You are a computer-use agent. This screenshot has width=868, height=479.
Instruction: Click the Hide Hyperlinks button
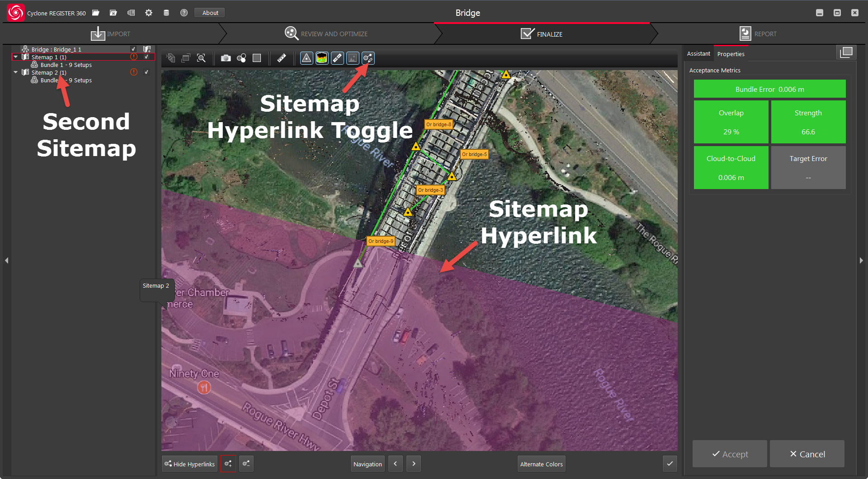pyautogui.click(x=189, y=464)
